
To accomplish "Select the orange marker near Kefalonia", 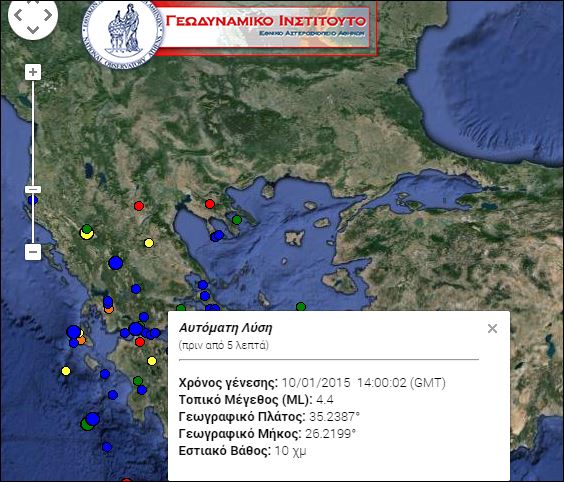I will coord(82,340).
